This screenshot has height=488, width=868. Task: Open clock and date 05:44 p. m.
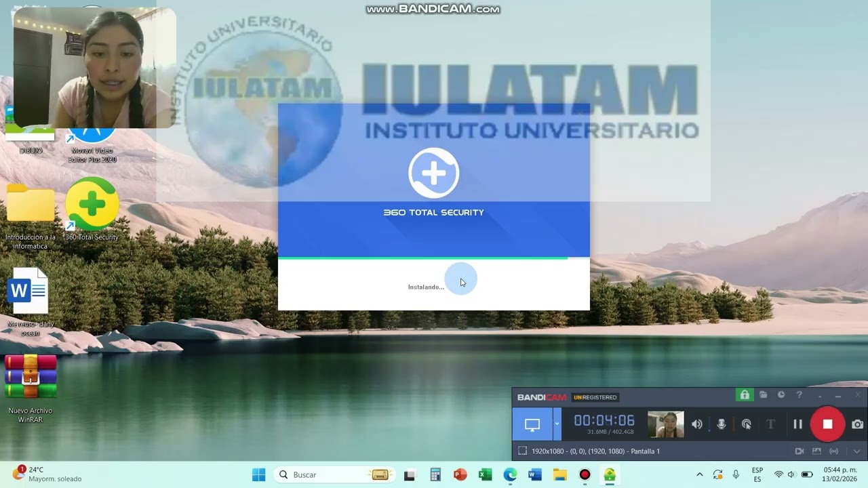coord(840,474)
